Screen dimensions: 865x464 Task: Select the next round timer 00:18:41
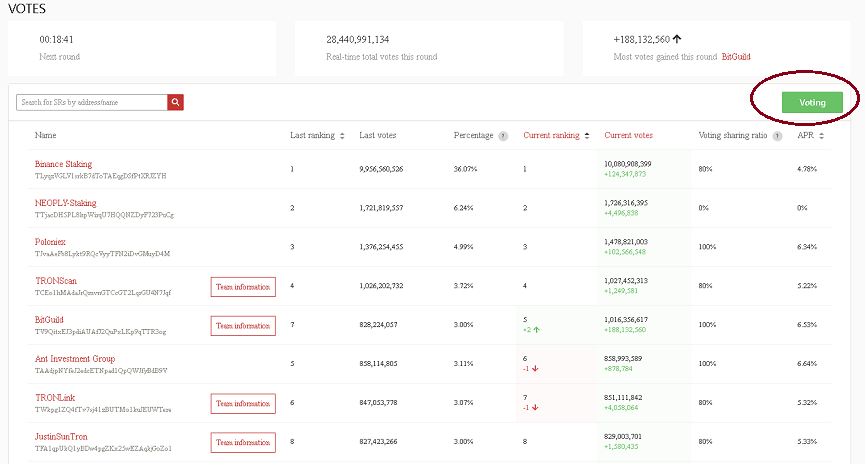(x=56, y=40)
